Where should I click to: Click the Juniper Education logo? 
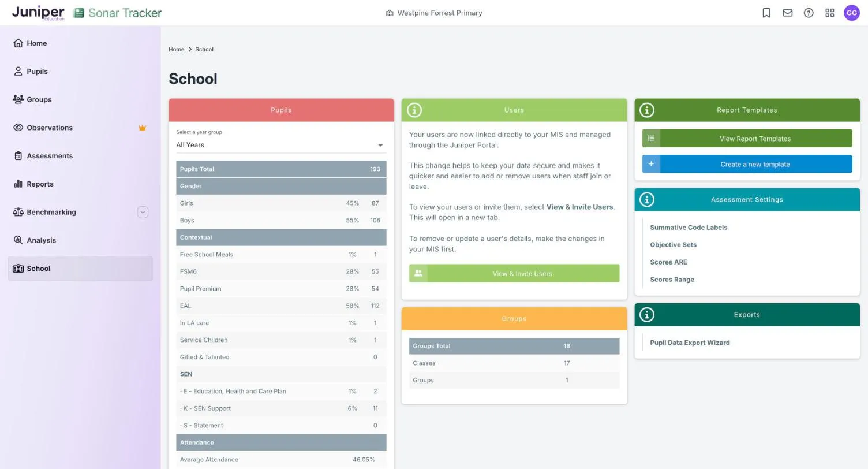(38, 13)
